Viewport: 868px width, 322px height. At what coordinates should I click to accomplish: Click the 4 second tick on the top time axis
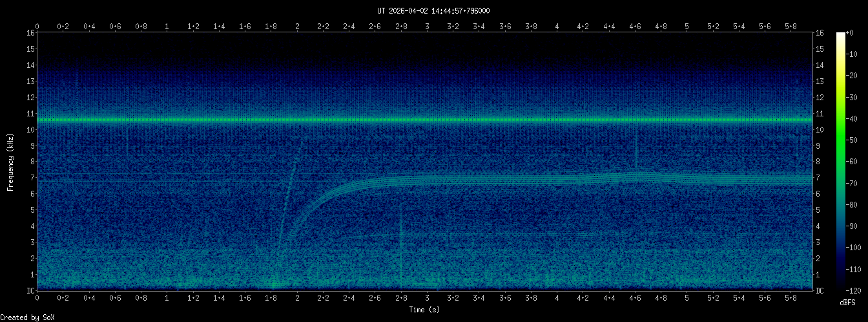[x=557, y=27]
